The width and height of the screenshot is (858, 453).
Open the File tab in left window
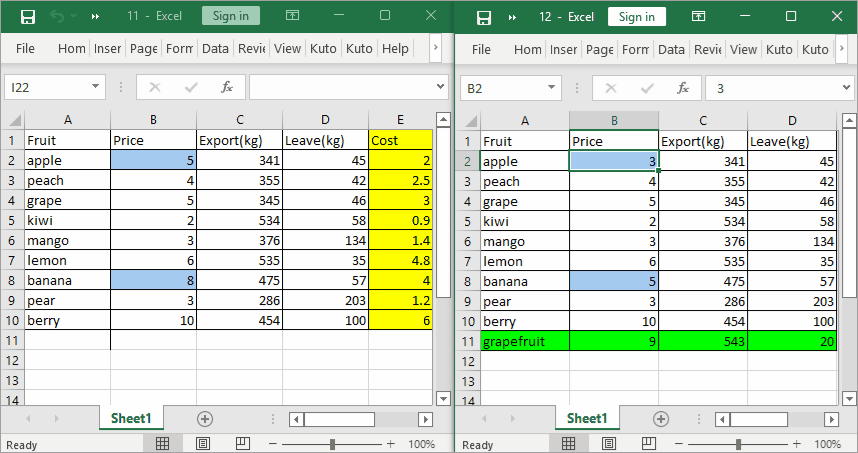[26, 49]
